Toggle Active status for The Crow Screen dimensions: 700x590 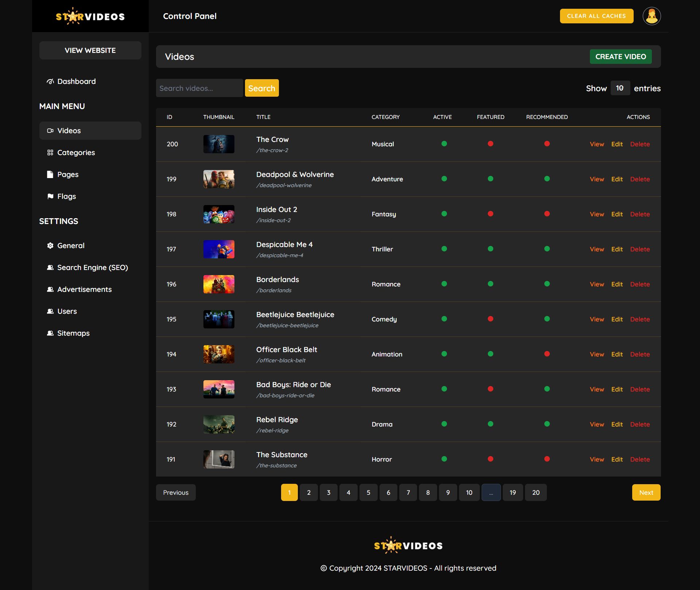pos(444,144)
